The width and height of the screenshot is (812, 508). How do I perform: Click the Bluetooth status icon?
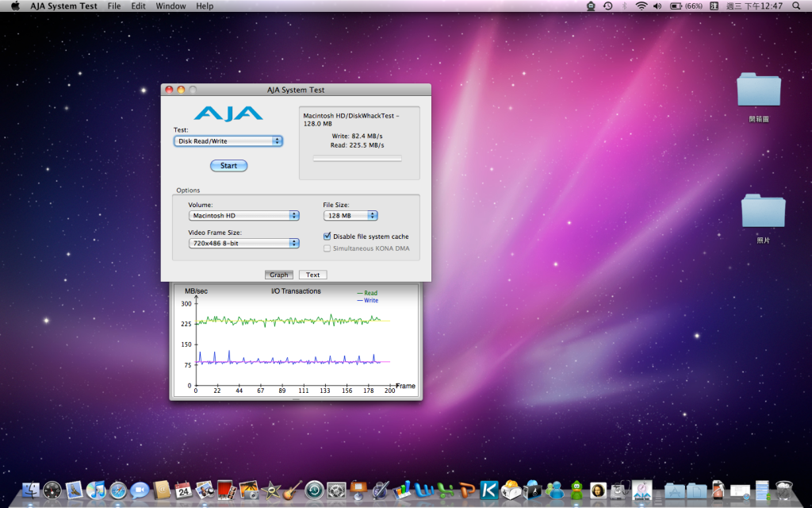(x=625, y=6)
